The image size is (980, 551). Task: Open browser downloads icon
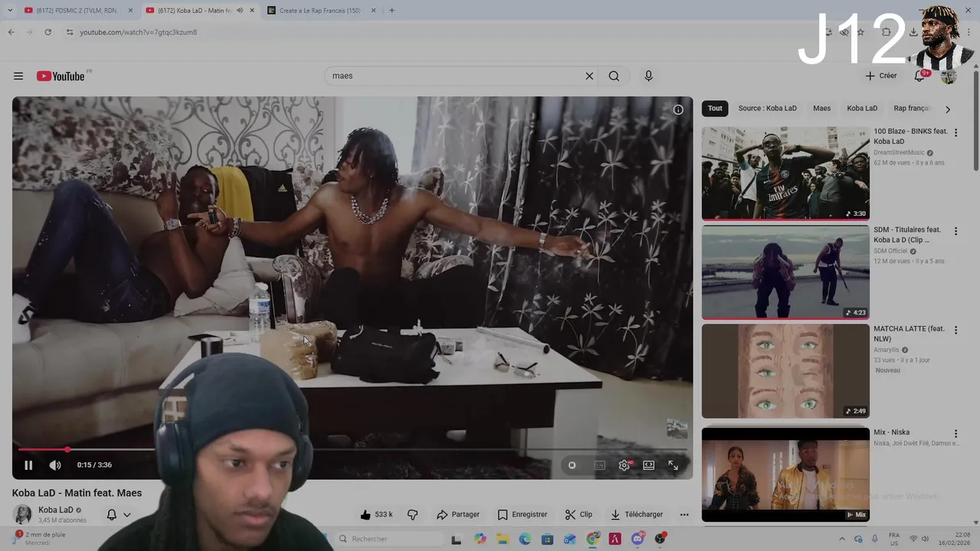pyautogui.click(x=913, y=32)
